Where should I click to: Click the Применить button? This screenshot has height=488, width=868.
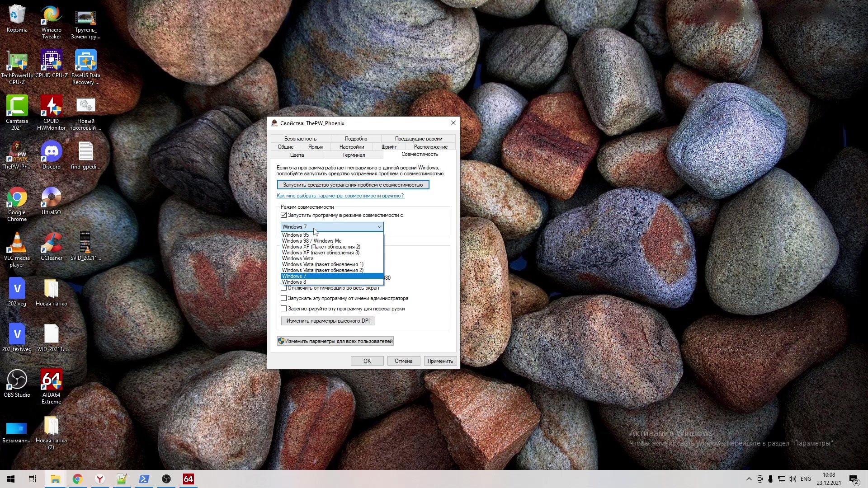[440, 361]
